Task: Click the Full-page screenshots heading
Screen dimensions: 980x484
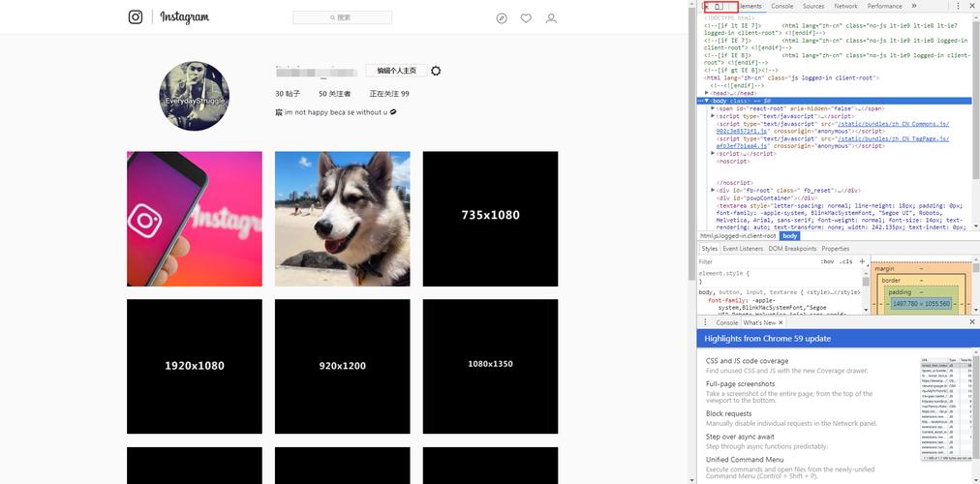Action: pyautogui.click(x=740, y=384)
